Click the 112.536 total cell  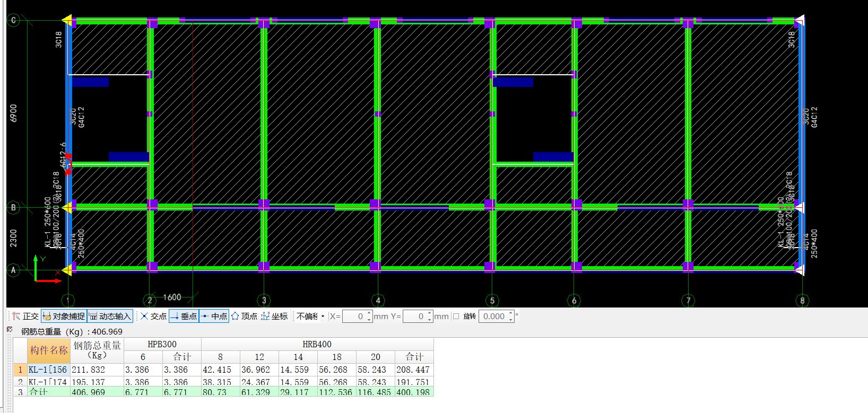click(337, 392)
